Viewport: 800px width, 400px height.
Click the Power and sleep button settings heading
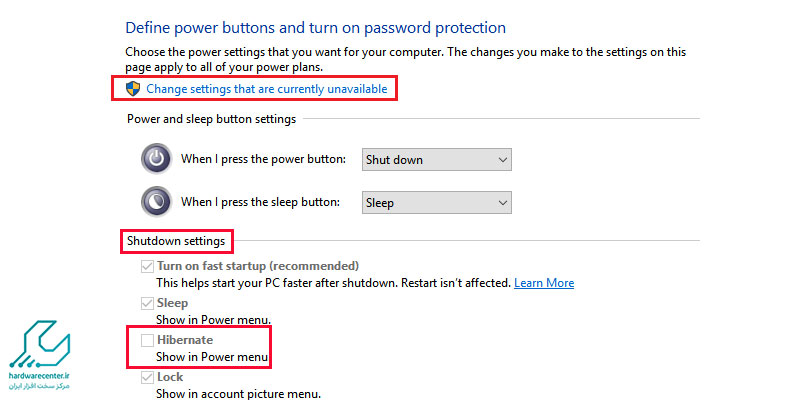(x=211, y=119)
